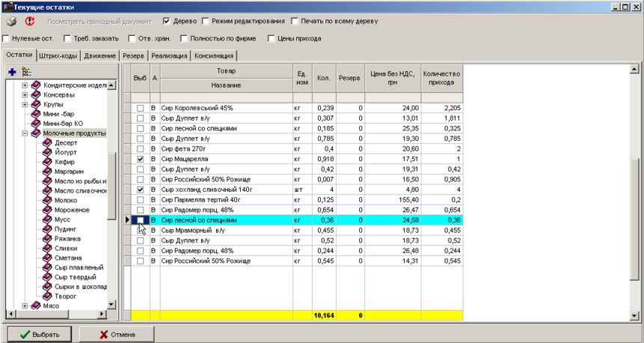Collapse the Молочные продукты tree node
Viewport: 644px width, 343px height.
(x=25, y=133)
